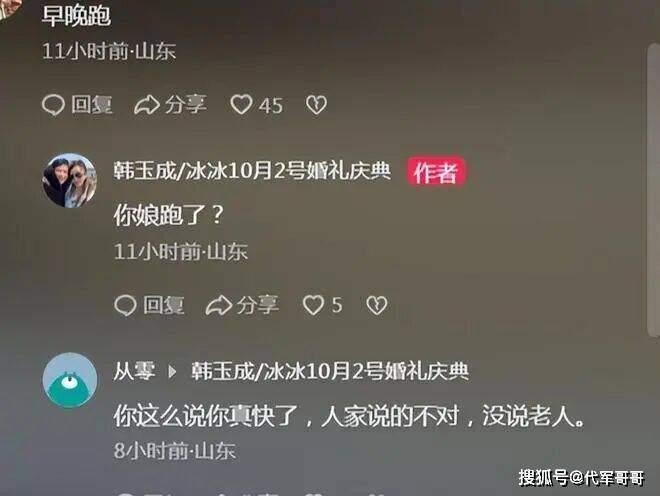Click reply bubble icon under 早晚跑 comment
660x496 pixels.
click(x=53, y=104)
